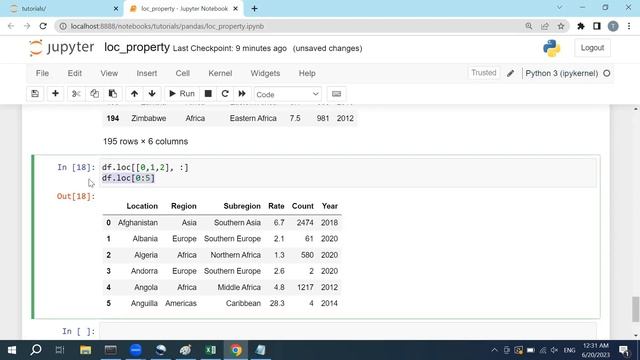Open Chrome three-dot menu
The width and height of the screenshot is (640, 360).
pyautogui.click(x=629, y=26)
